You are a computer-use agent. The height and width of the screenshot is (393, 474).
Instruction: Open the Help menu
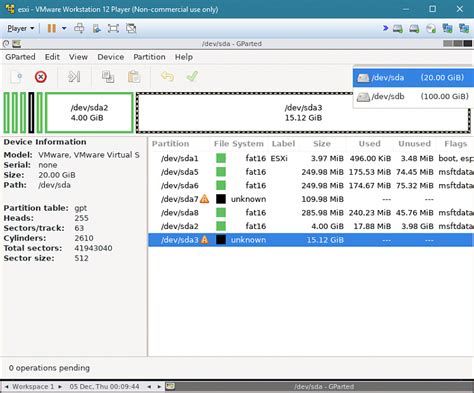(184, 57)
